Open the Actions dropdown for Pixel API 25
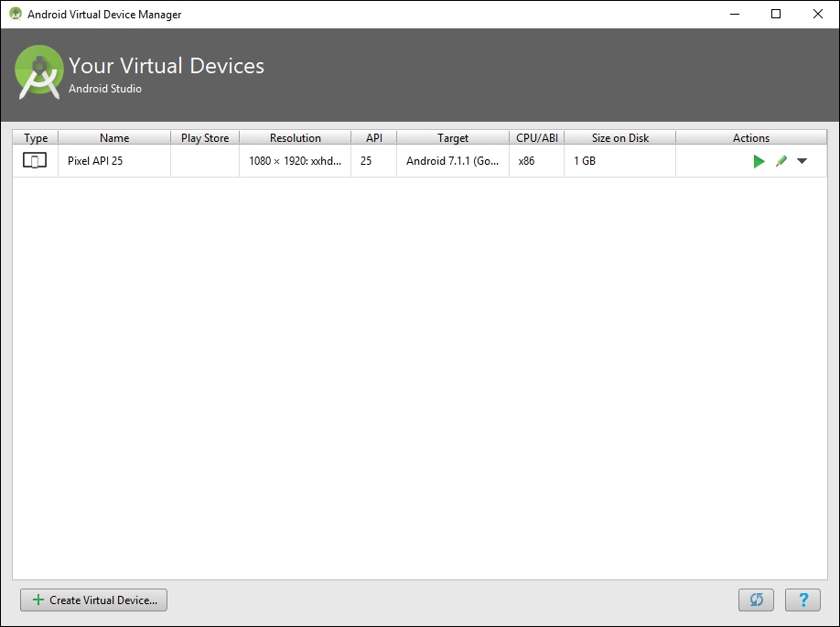 802,161
